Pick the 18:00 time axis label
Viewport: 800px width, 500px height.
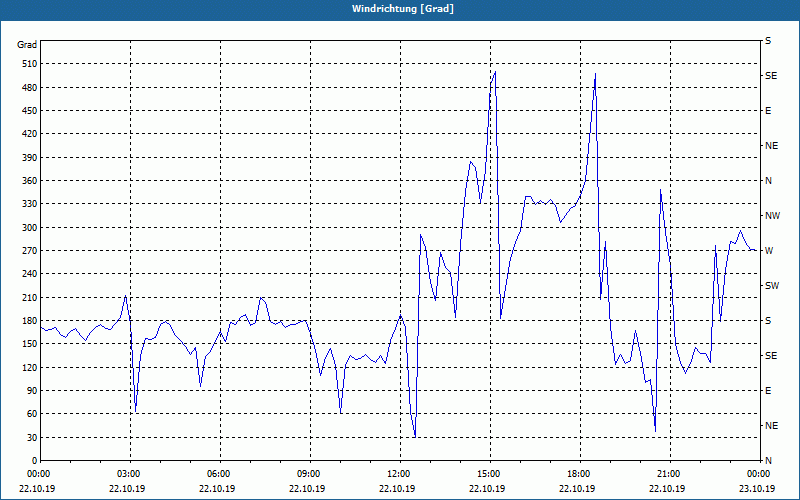pos(577,474)
